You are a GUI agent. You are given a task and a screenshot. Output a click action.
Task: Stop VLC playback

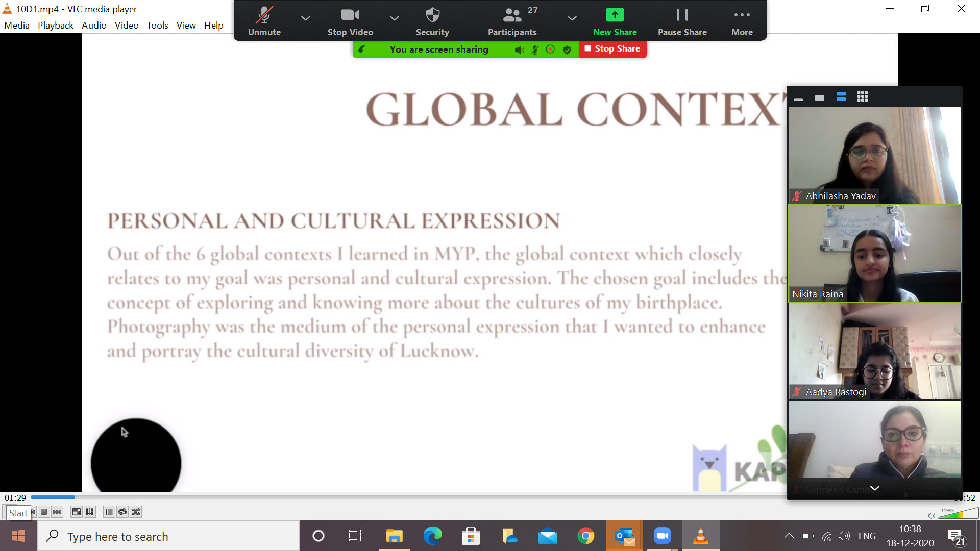click(44, 512)
